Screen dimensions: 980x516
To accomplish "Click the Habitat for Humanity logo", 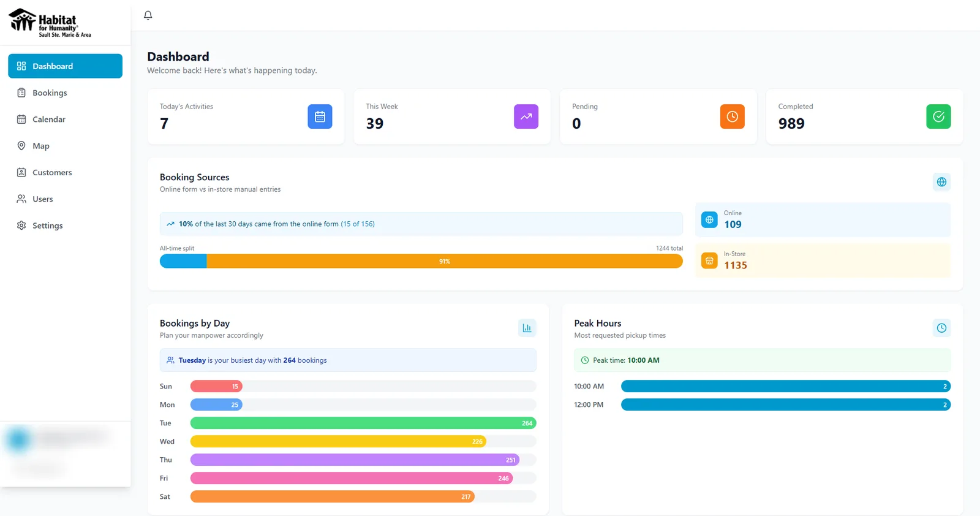I will pos(50,23).
